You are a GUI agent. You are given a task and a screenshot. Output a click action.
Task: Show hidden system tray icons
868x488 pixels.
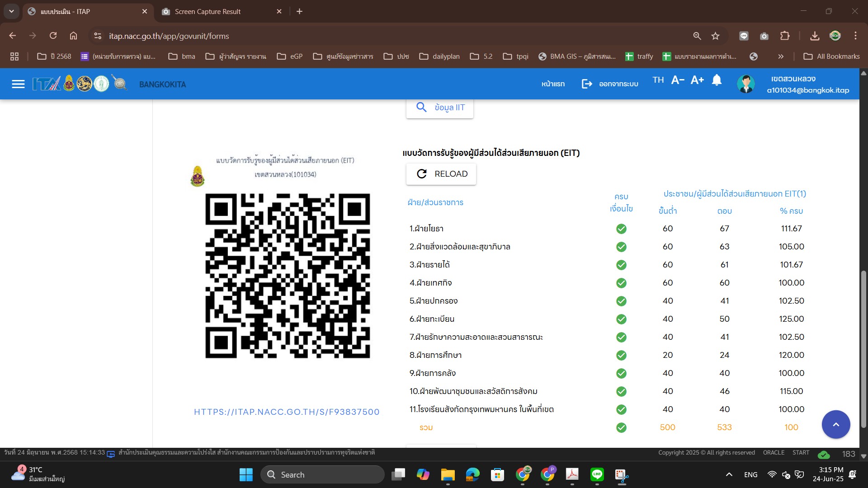(x=729, y=474)
